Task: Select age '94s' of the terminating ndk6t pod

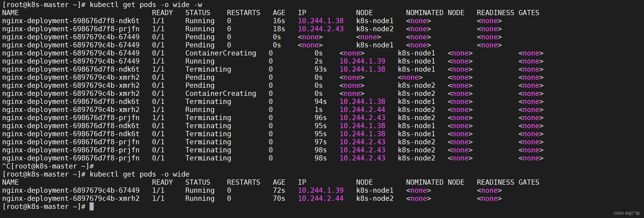Action: pos(321,102)
